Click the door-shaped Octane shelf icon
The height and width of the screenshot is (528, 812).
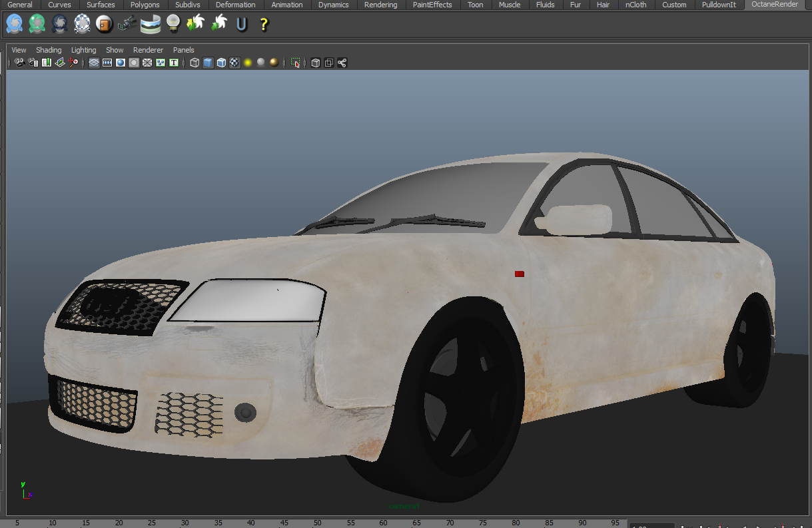tap(104, 25)
